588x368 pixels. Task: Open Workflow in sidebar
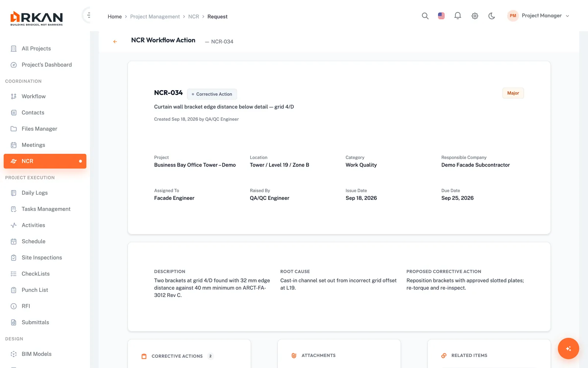pyautogui.click(x=45, y=96)
